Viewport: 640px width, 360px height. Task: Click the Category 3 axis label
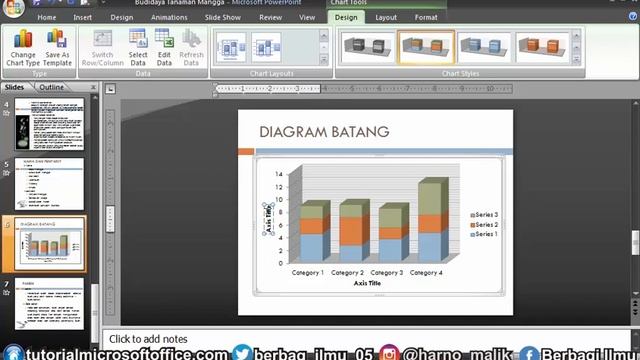[x=387, y=273]
